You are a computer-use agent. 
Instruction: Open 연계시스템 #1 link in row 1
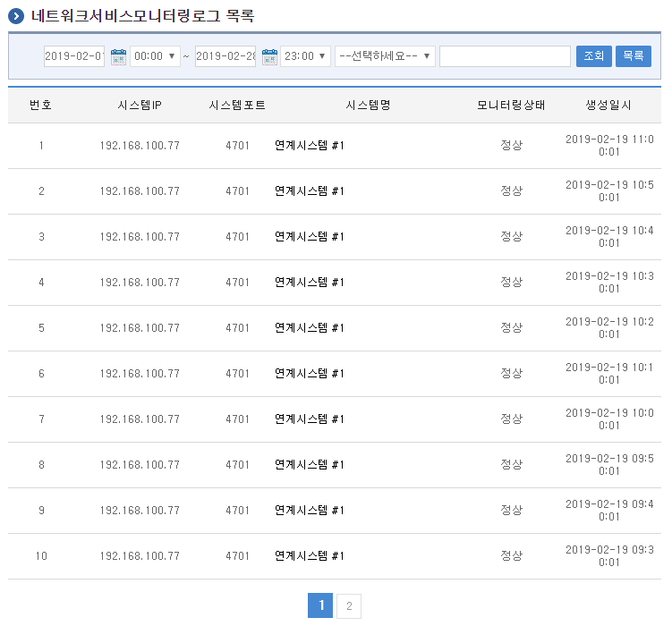coord(310,146)
